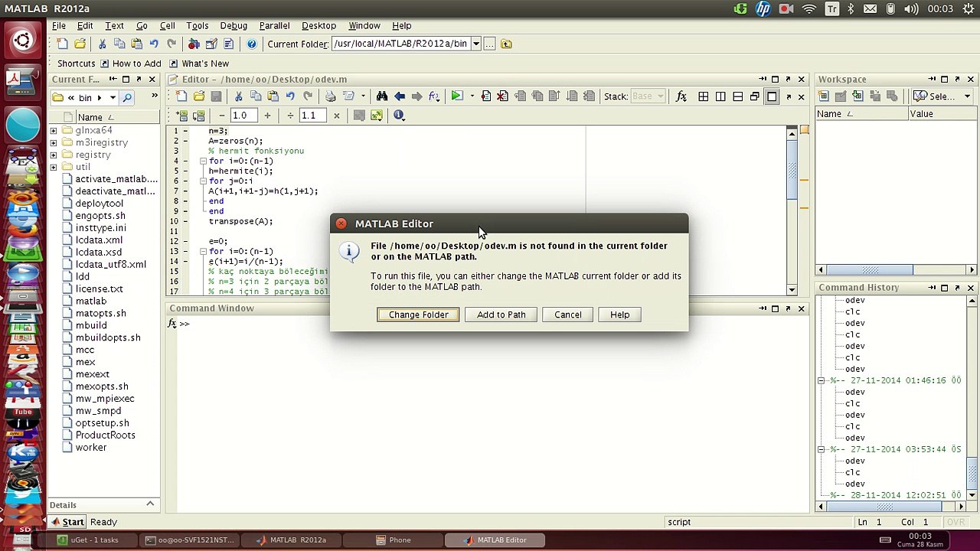The height and width of the screenshot is (551, 980).
Task: Save the file using Editor toolbar disk icon
Action: pyautogui.click(x=216, y=96)
